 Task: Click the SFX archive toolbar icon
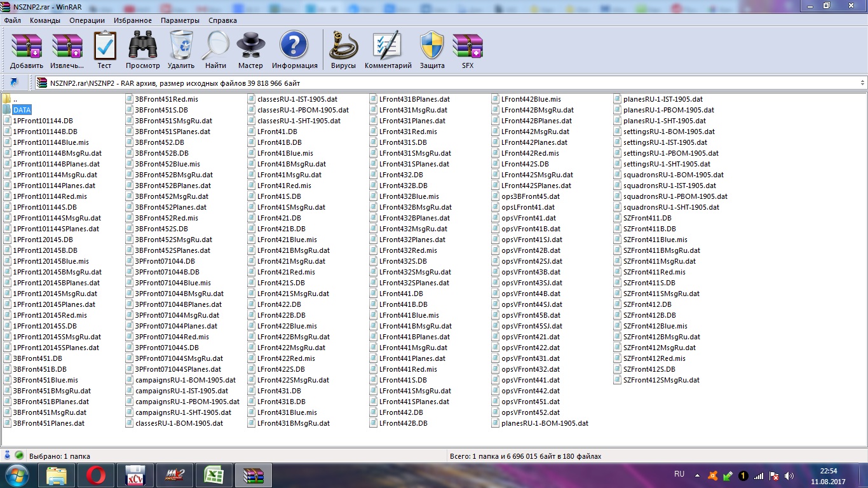468,50
